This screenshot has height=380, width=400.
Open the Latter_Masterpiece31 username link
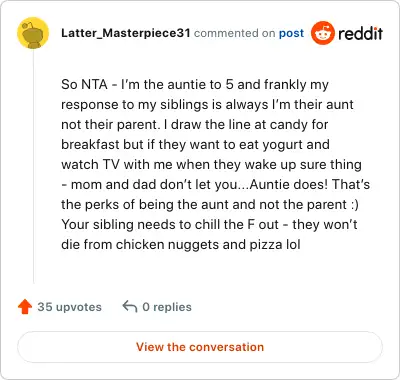126,33
